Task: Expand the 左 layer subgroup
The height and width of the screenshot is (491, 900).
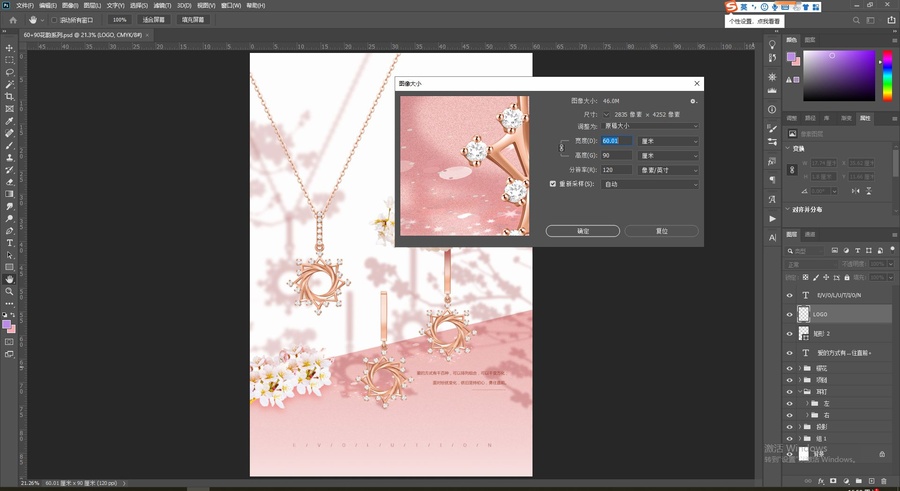Action: click(807, 403)
